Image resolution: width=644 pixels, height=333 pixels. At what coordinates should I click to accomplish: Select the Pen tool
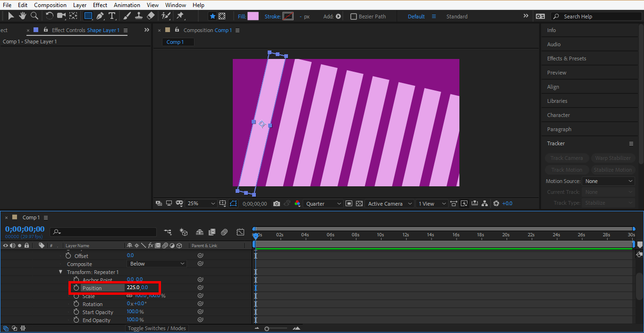100,16
